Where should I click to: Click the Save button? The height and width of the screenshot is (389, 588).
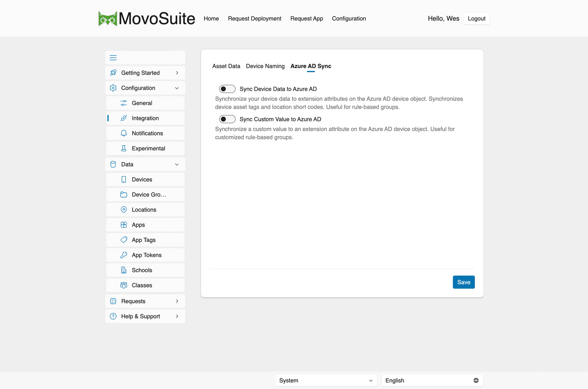(x=464, y=282)
